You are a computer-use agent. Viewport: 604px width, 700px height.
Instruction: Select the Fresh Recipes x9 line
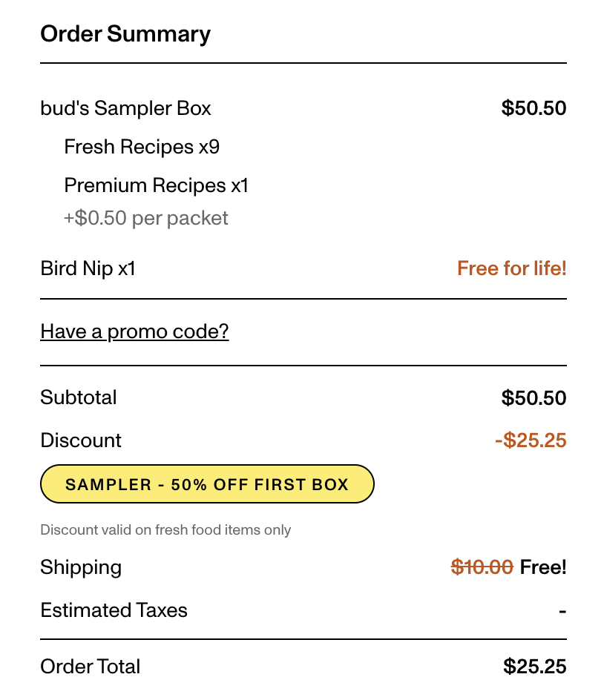pyautogui.click(x=142, y=147)
